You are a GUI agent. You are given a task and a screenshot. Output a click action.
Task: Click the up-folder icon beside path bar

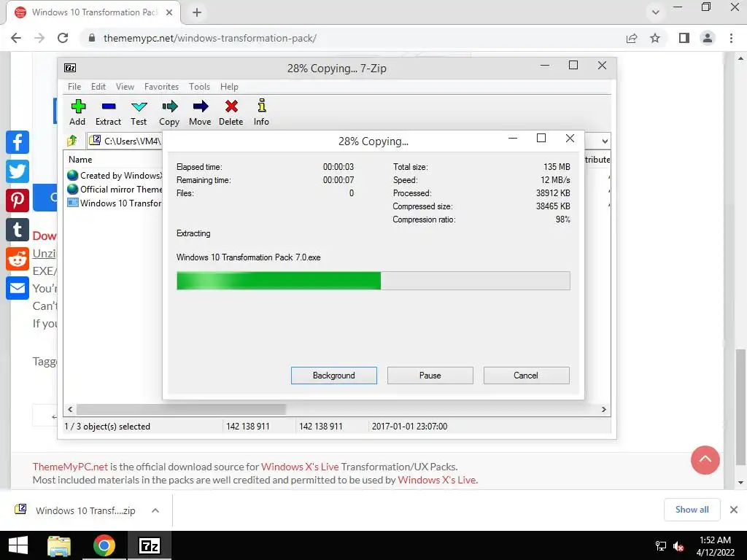point(72,141)
